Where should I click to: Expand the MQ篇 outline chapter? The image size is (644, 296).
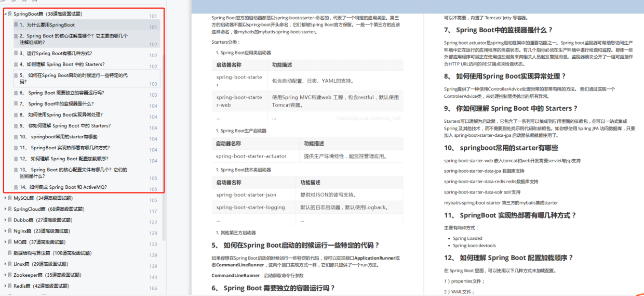tap(5, 242)
